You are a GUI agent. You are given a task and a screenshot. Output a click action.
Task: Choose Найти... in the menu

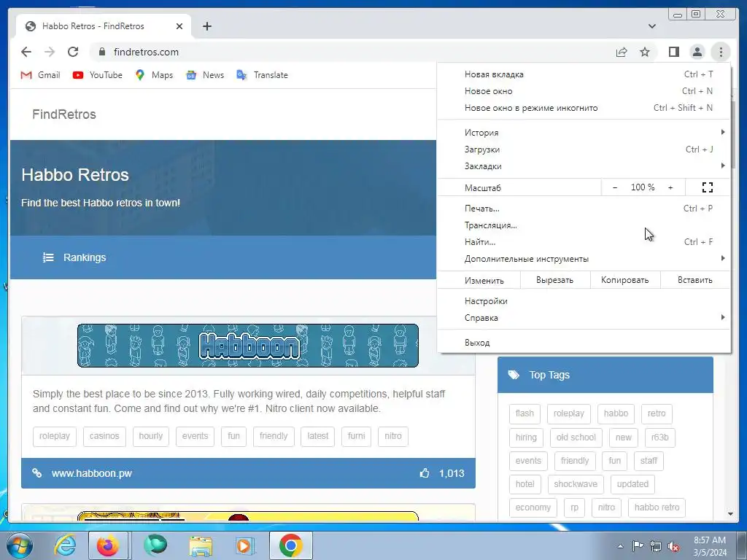584,242
